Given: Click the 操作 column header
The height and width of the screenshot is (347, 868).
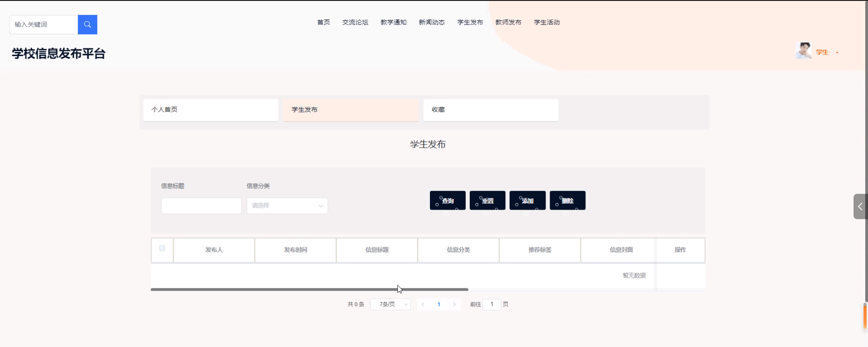Looking at the screenshot, I should point(680,250).
